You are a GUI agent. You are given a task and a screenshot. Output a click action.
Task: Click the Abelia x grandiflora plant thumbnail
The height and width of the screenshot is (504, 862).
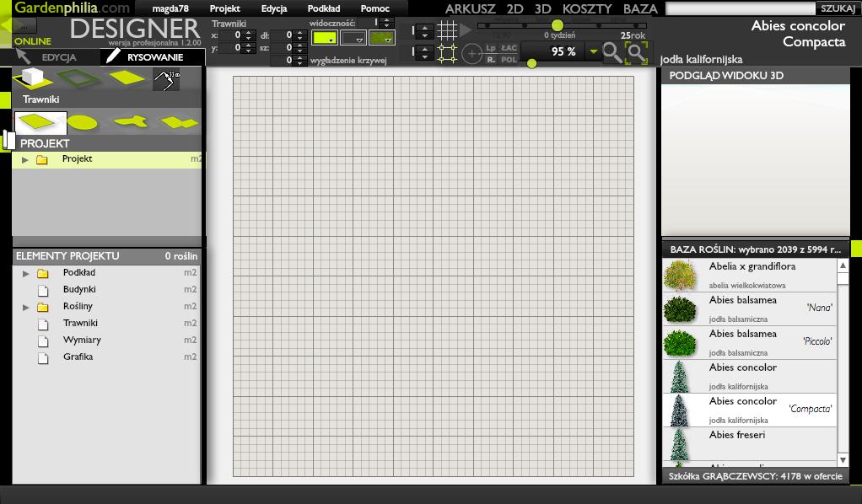click(680, 276)
